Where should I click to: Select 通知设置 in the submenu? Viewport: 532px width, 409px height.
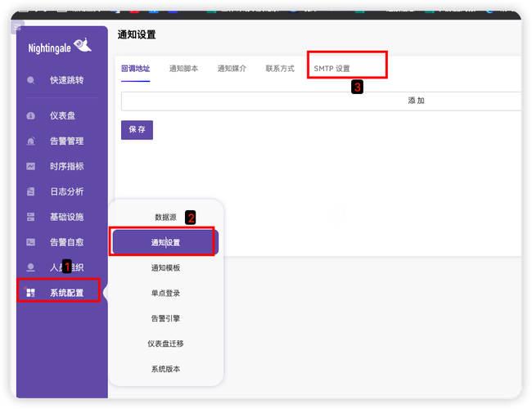(x=165, y=242)
